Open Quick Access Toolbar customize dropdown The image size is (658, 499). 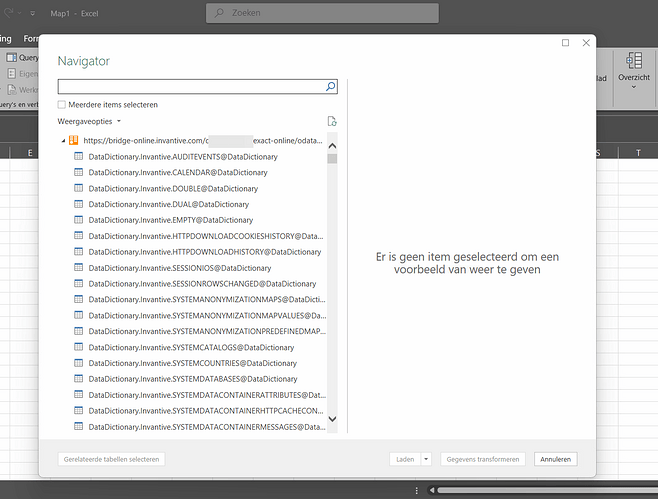(33, 13)
